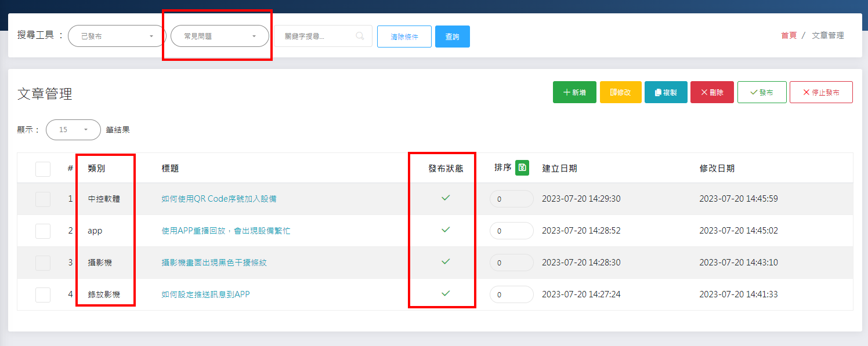Expand the 常見問題 category dropdown
Image resolution: width=868 pixels, height=346 pixels.
(219, 36)
